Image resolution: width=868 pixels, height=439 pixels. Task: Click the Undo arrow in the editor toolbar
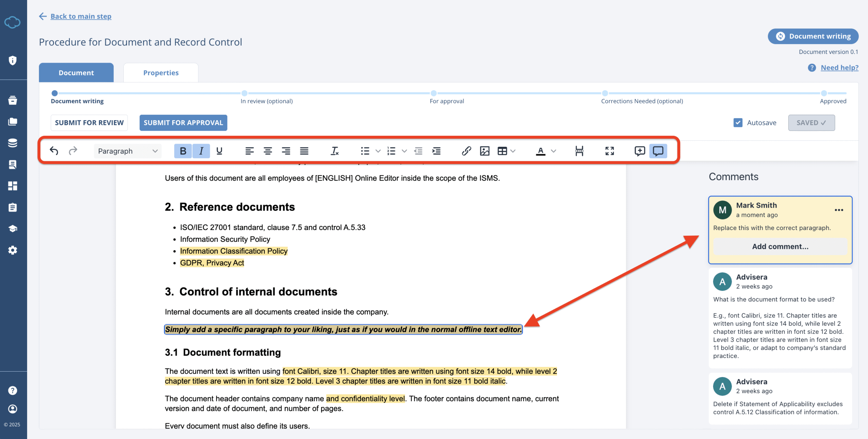click(54, 151)
